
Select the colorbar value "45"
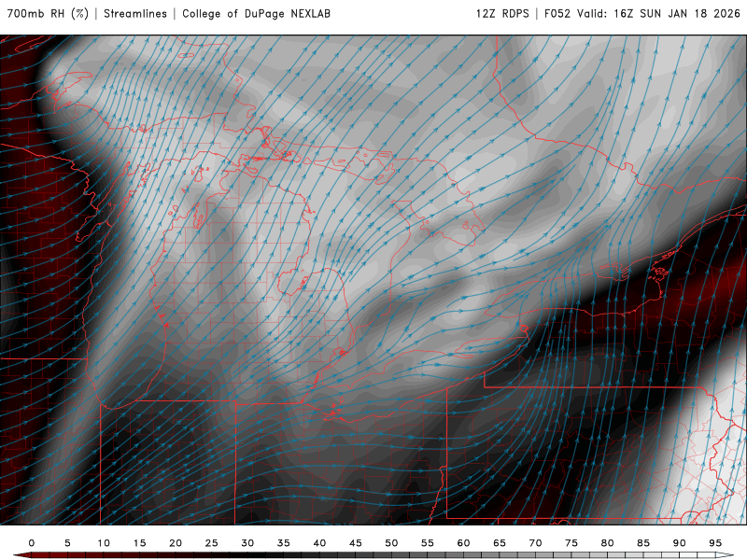click(356, 543)
